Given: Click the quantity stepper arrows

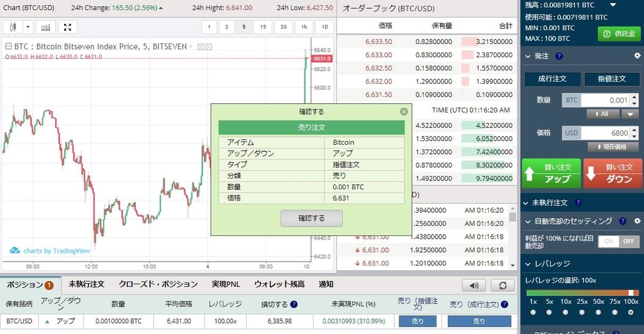Looking at the screenshot, I should (635, 100).
